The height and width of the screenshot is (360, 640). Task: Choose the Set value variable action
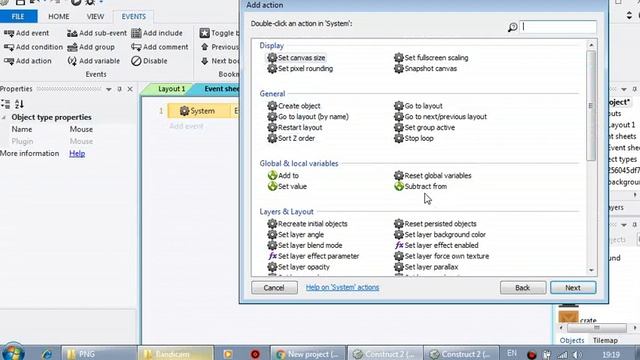(287, 187)
